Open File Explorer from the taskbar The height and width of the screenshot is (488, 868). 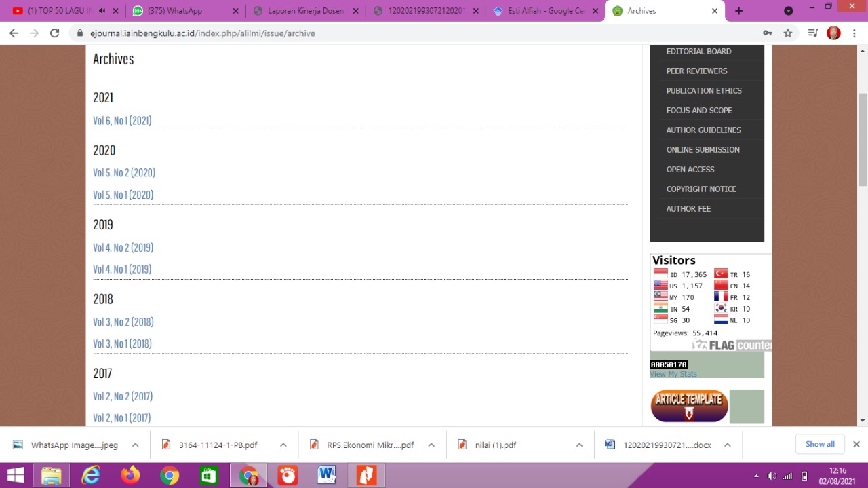click(x=52, y=476)
